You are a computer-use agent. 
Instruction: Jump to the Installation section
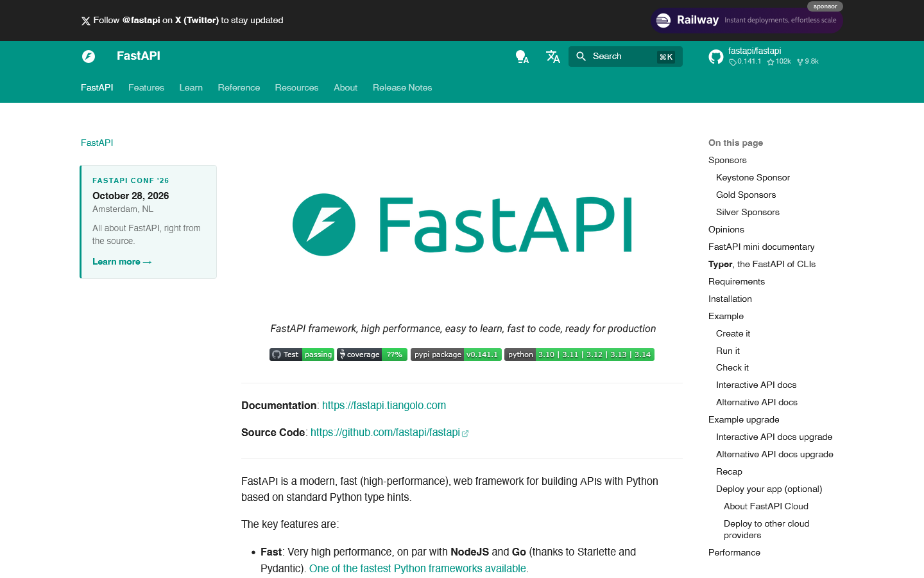coord(730,299)
